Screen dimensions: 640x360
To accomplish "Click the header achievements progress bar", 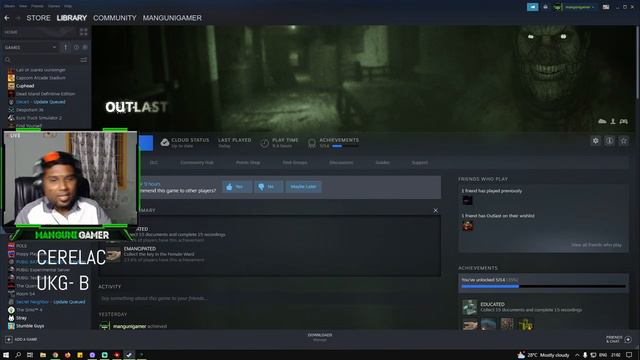I will (346, 146).
